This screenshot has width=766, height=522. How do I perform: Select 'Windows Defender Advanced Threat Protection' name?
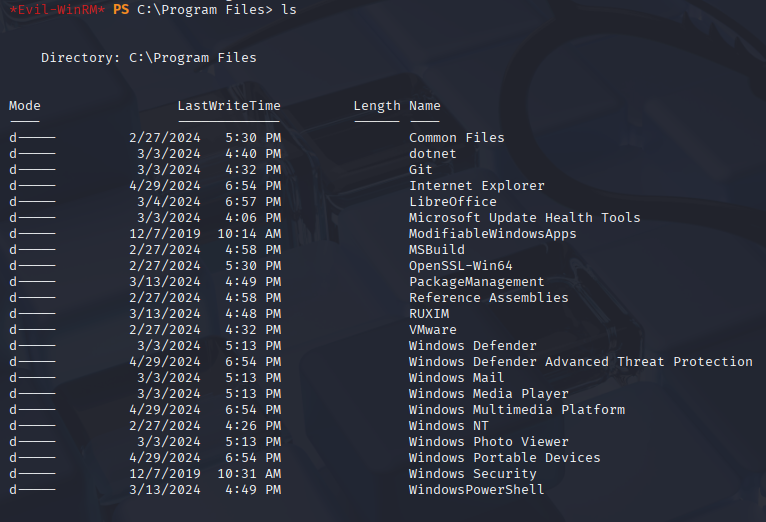[x=580, y=362]
